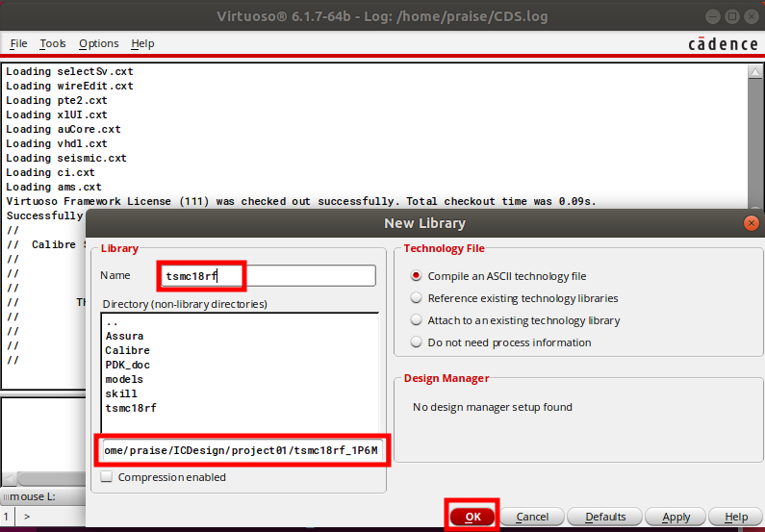Click the Defaults button
The width and height of the screenshot is (765, 532).
click(605, 517)
